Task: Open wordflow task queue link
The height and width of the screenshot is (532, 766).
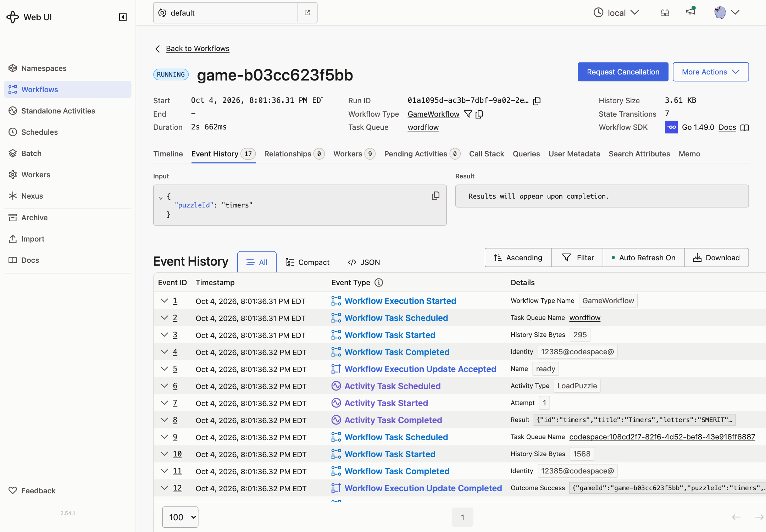Action: (423, 127)
